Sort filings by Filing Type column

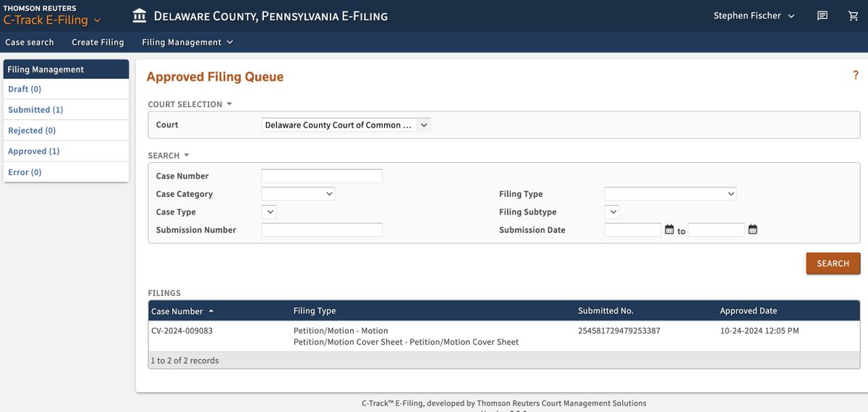click(315, 311)
